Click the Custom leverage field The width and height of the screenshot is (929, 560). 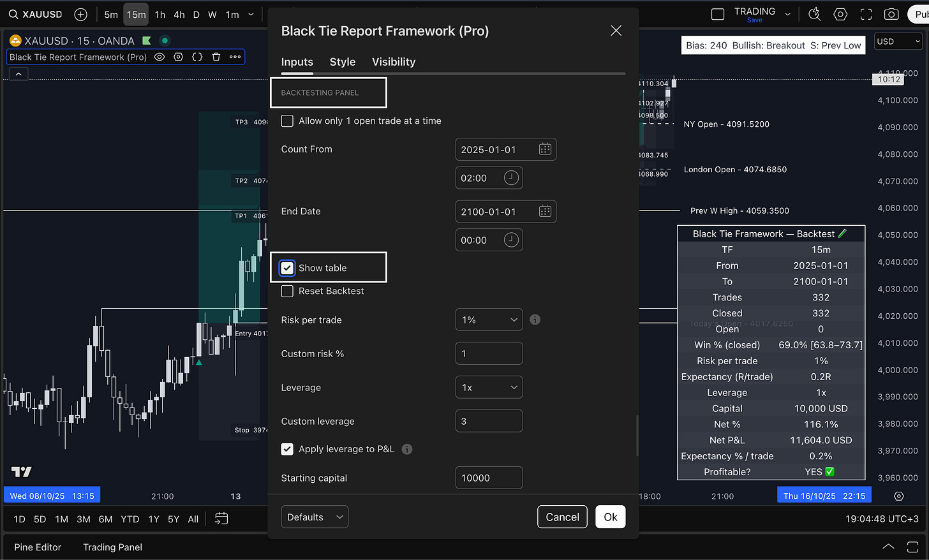coord(489,421)
